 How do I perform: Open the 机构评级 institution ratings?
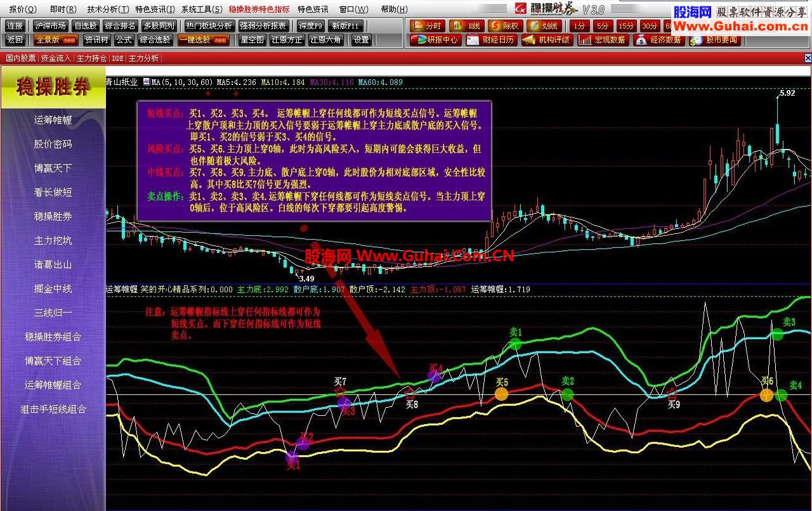pyautogui.click(x=547, y=40)
